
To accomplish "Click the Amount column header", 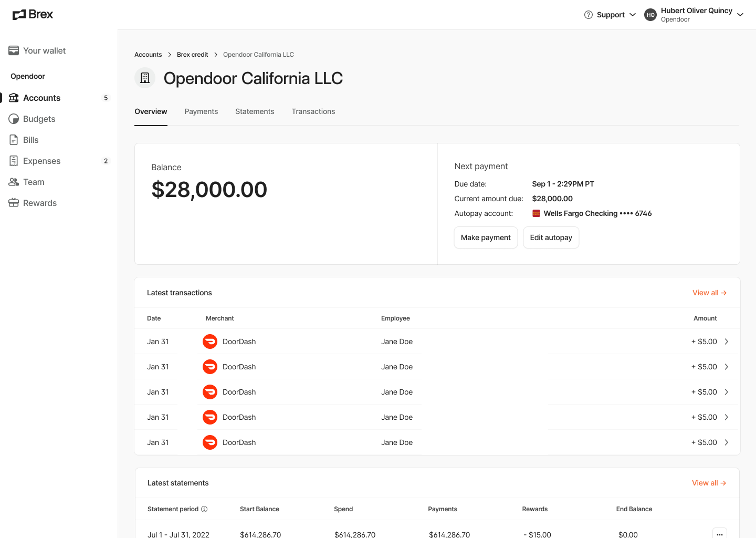I will click(705, 318).
